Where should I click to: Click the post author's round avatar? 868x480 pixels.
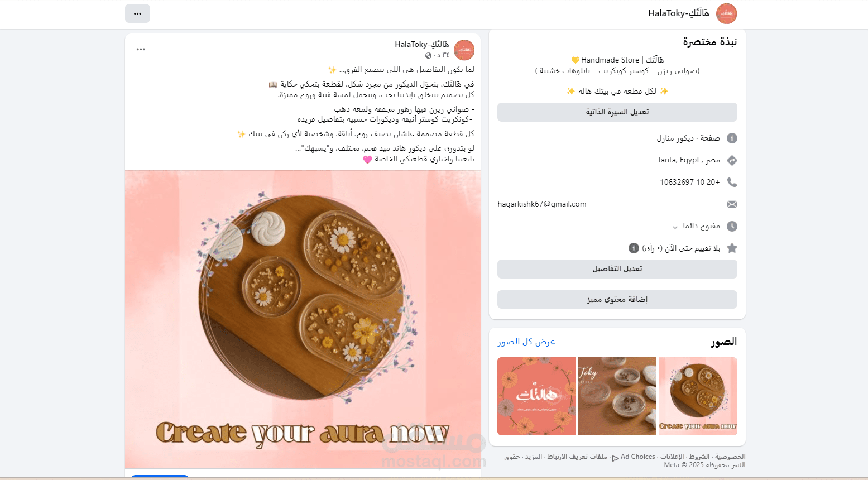(x=464, y=50)
